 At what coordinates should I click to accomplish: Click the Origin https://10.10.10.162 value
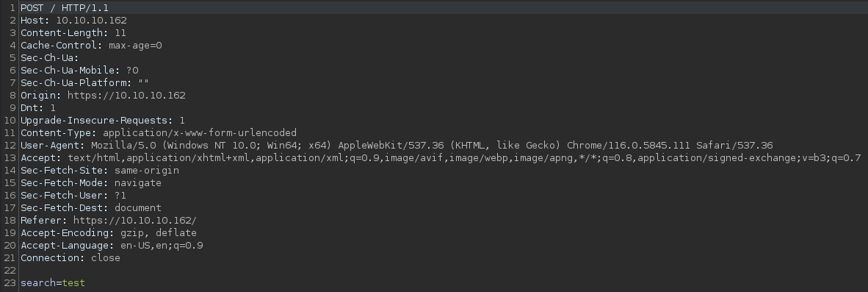[x=126, y=96]
